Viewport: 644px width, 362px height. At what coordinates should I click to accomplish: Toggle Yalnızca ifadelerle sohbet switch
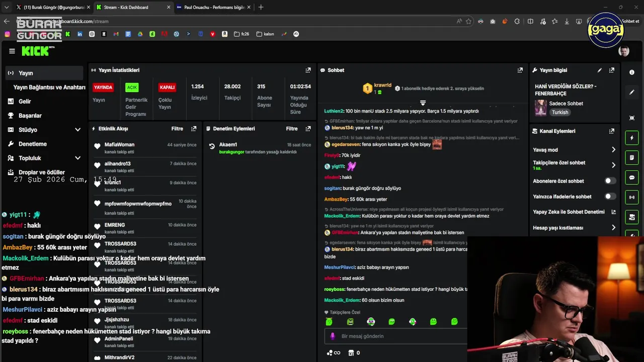pyautogui.click(x=610, y=197)
